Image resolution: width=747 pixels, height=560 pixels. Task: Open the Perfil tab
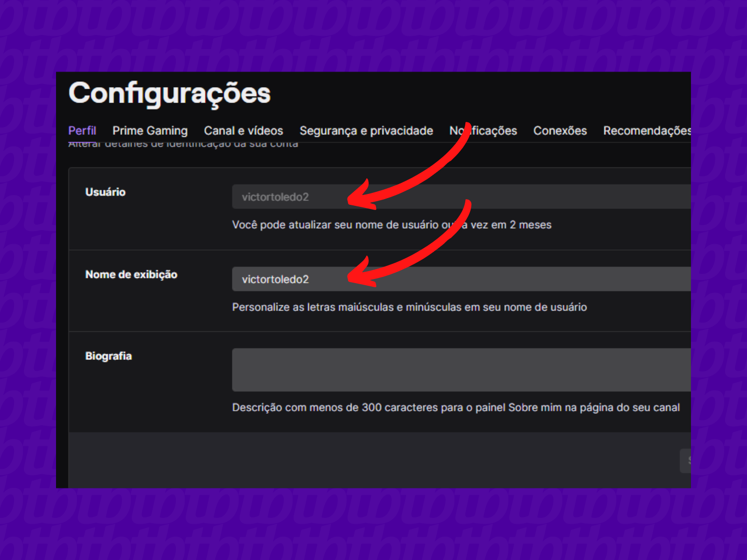click(82, 131)
